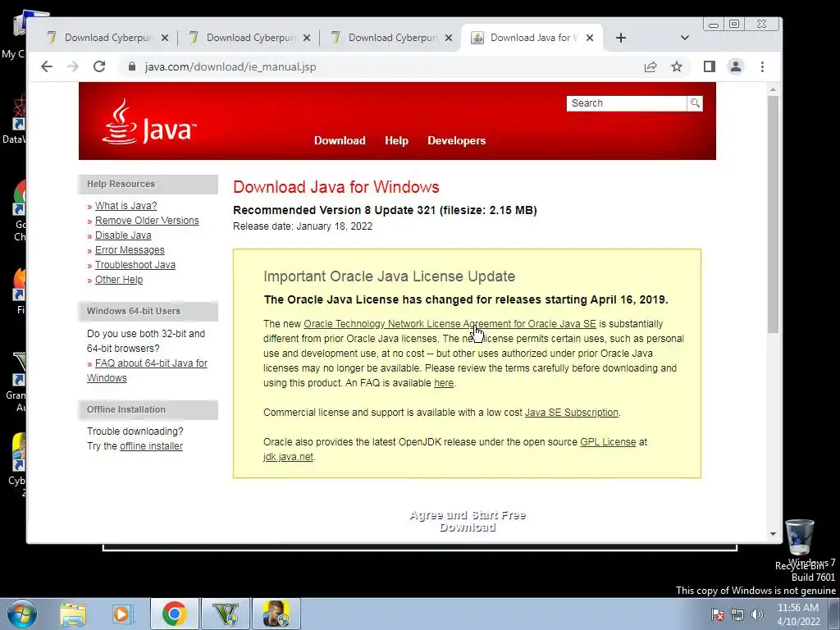The image size is (840, 630).
Task: Click the browser forward arrow
Action: point(73,67)
